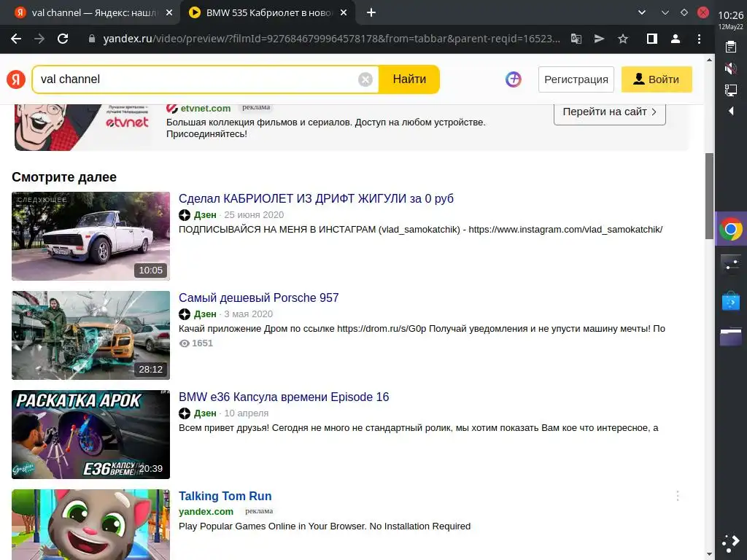The image size is (747, 560).
Task: Open the tab search chevron in title bar
Action: 642,13
